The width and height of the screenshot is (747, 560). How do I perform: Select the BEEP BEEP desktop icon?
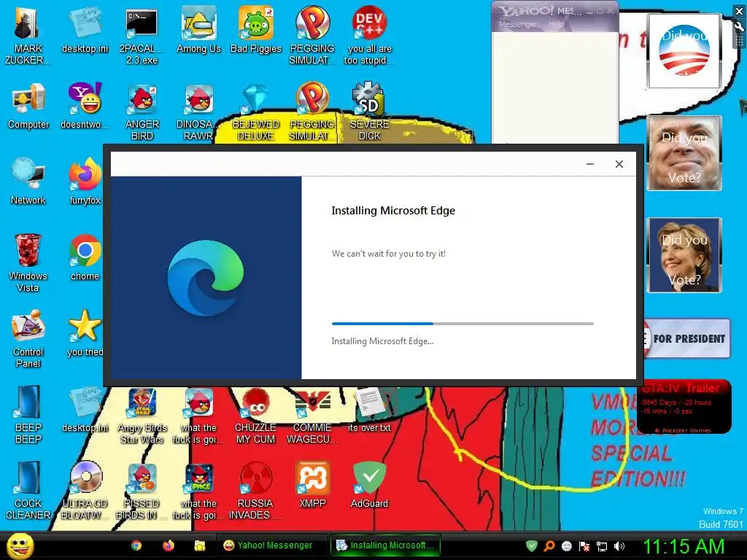point(28,414)
